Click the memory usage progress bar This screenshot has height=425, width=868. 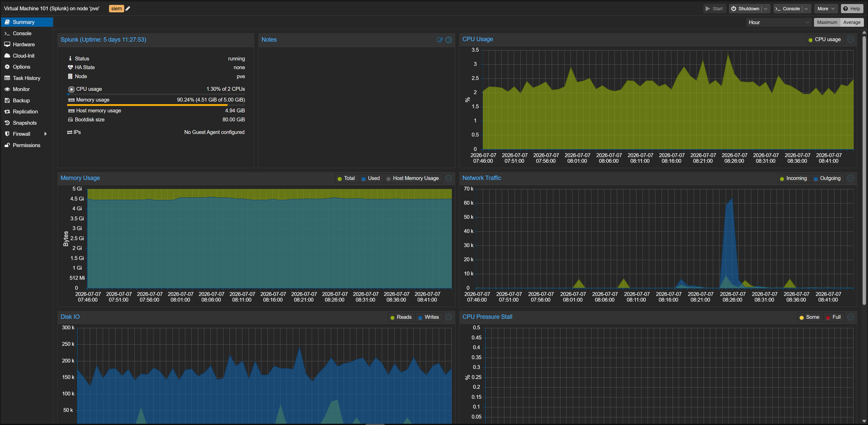click(156, 105)
